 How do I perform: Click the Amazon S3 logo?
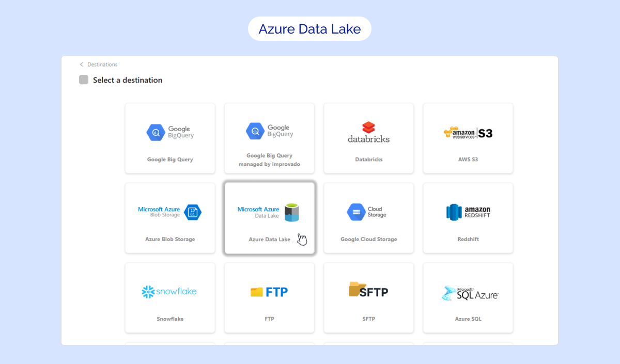(x=468, y=133)
